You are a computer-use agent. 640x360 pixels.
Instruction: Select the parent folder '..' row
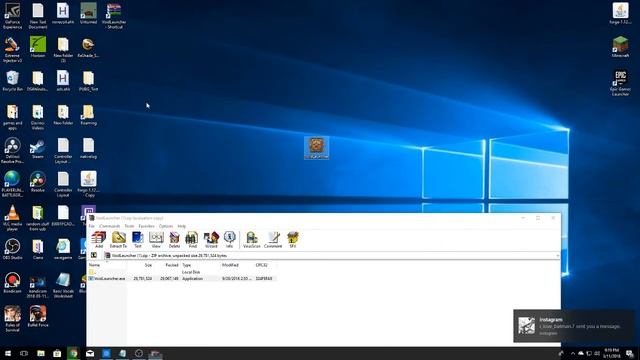coord(182,272)
